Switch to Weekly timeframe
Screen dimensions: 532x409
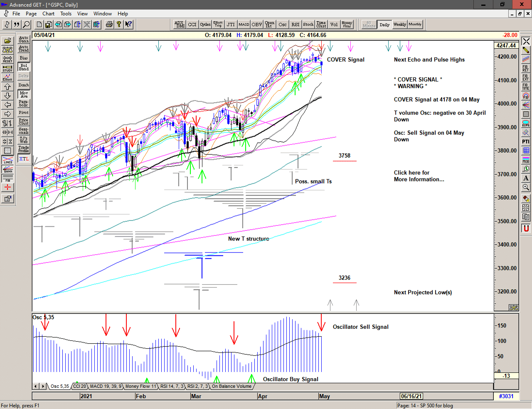pos(399,25)
